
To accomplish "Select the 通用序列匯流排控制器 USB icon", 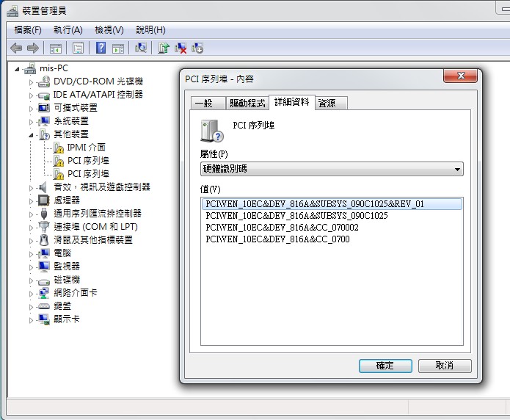I will [44, 214].
